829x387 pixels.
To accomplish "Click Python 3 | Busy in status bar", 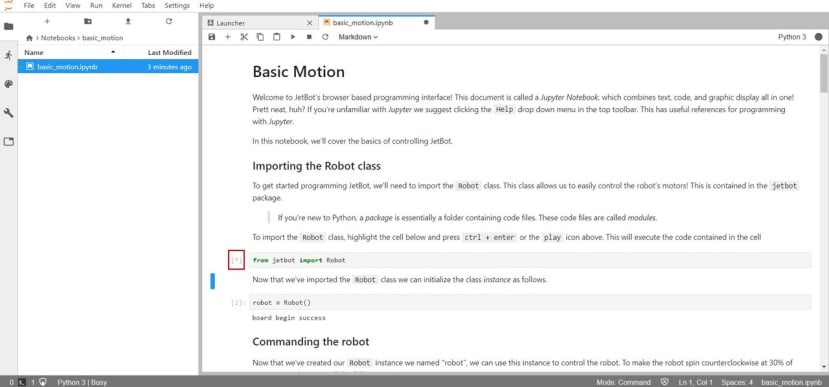I will [x=82, y=382].
